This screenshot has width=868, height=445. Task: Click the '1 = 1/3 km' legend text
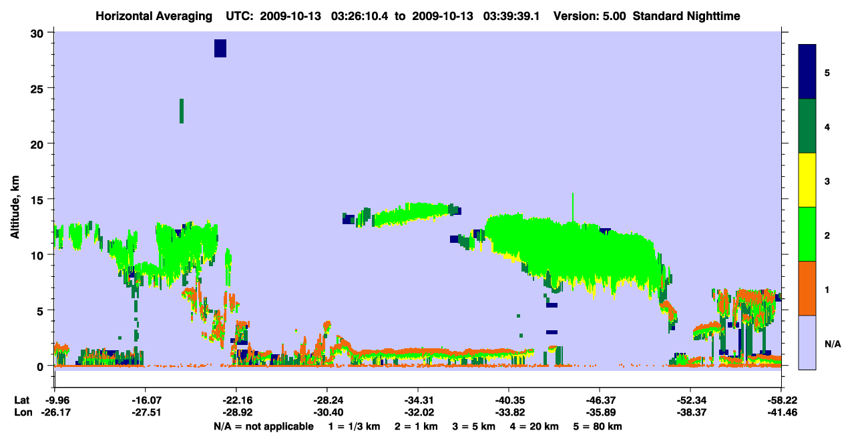[x=354, y=426]
